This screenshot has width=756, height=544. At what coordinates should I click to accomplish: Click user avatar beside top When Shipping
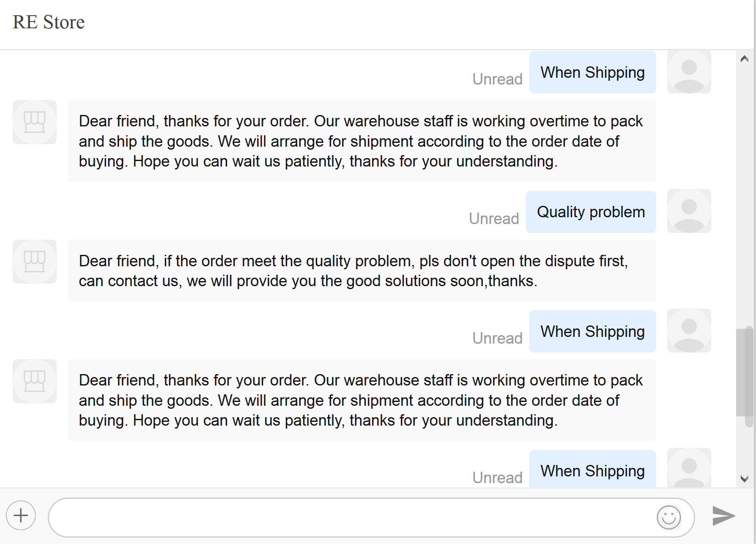tap(689, 72)
